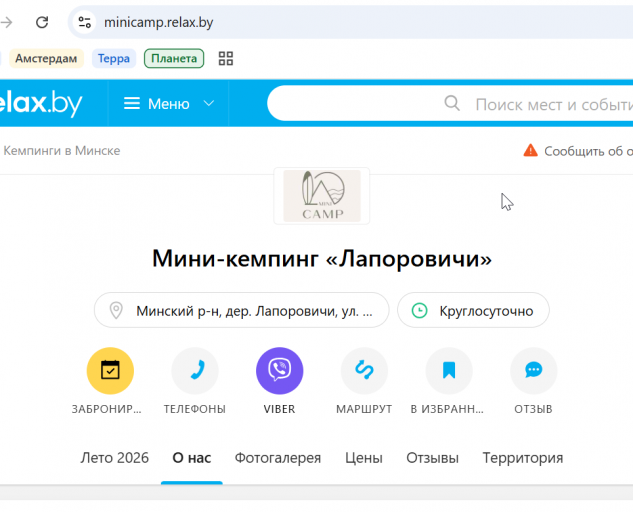Click ЗАБРОНИР... label
Viewport: 633px width, 512px height.
[x=107, y=409]
